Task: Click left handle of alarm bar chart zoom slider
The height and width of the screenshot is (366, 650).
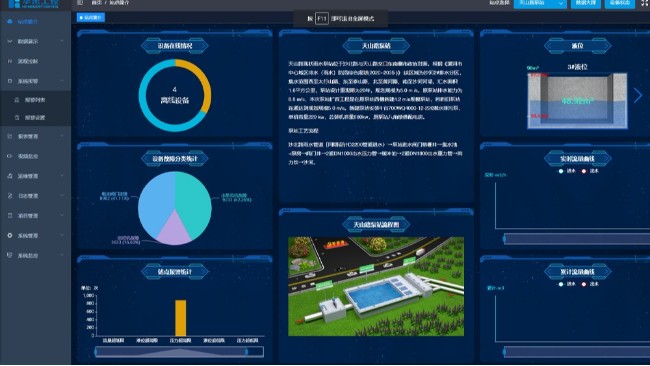Action: pyautogui.click(x=96, y=352)
